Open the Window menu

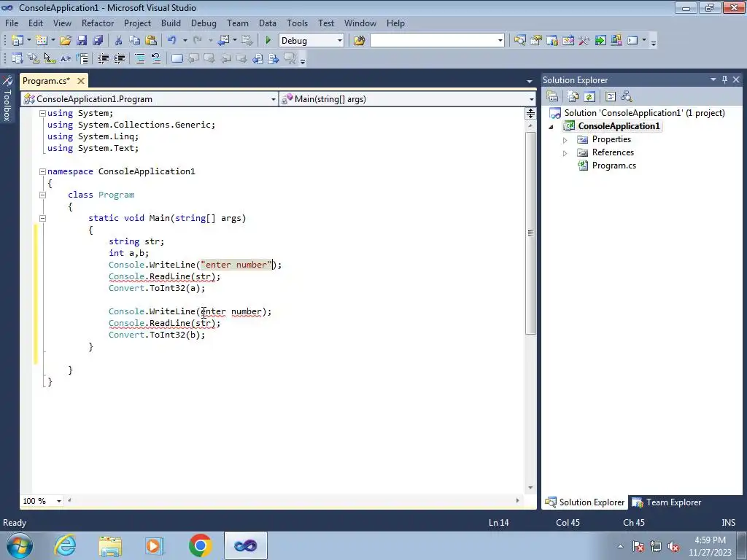[360, 23]
